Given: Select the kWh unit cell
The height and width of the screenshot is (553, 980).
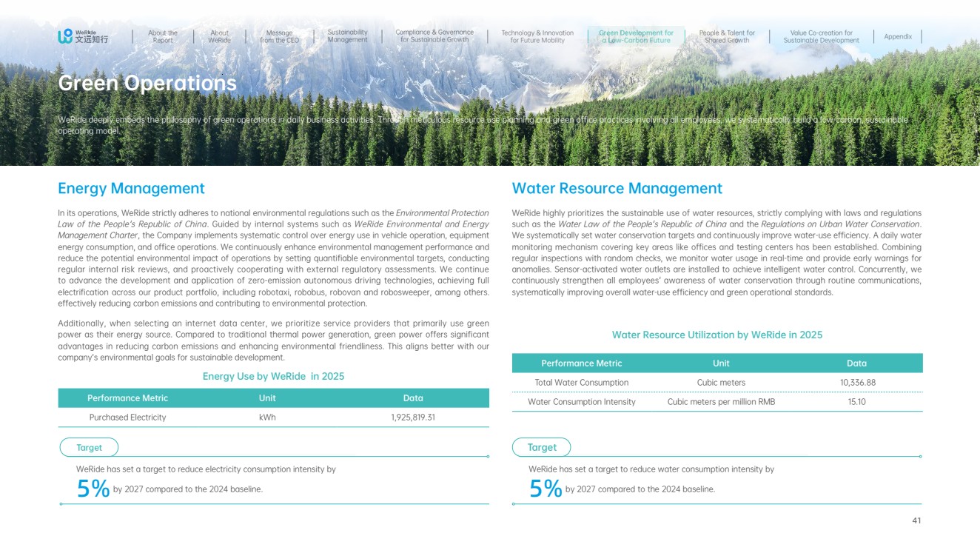Looking at the screenshot, I should 267,418.
